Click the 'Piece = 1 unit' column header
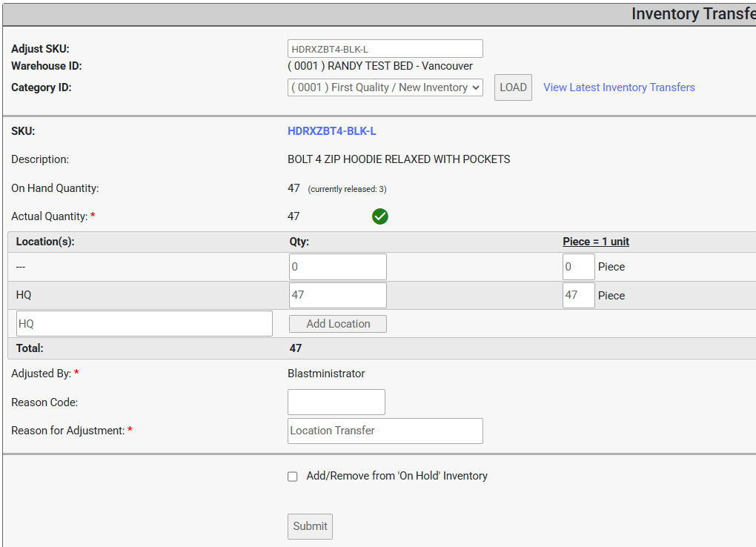This screenshot has width=756, height=547. pyautogui.click(x=596, y=242)
